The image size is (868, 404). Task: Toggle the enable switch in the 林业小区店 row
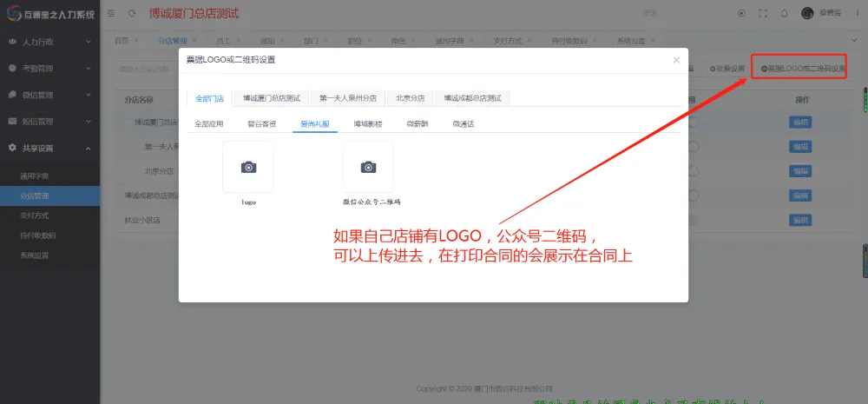[692, 221]
